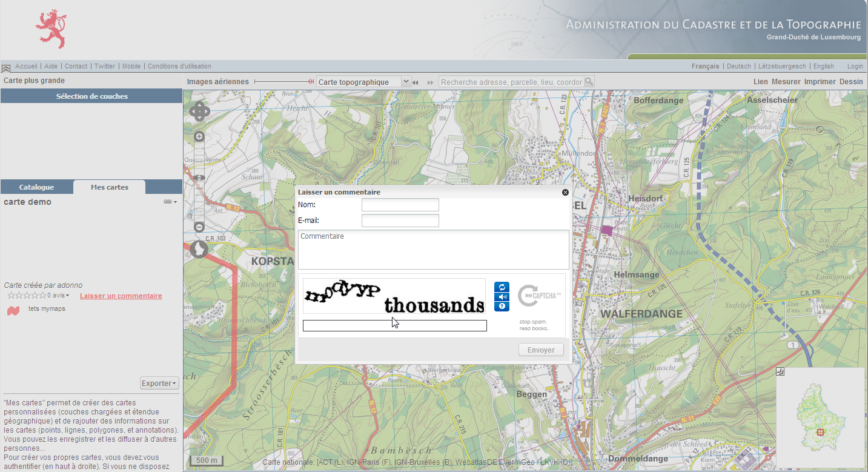This screenshot has width=868, height=472.
Task: Open the Carte topographique dropdown
Action: coord(405,82)
